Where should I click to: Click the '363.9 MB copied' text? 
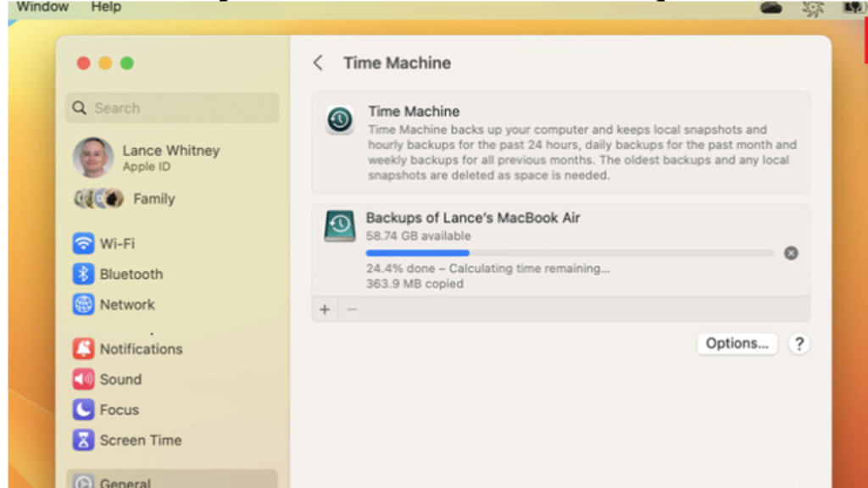click(415, 284)
